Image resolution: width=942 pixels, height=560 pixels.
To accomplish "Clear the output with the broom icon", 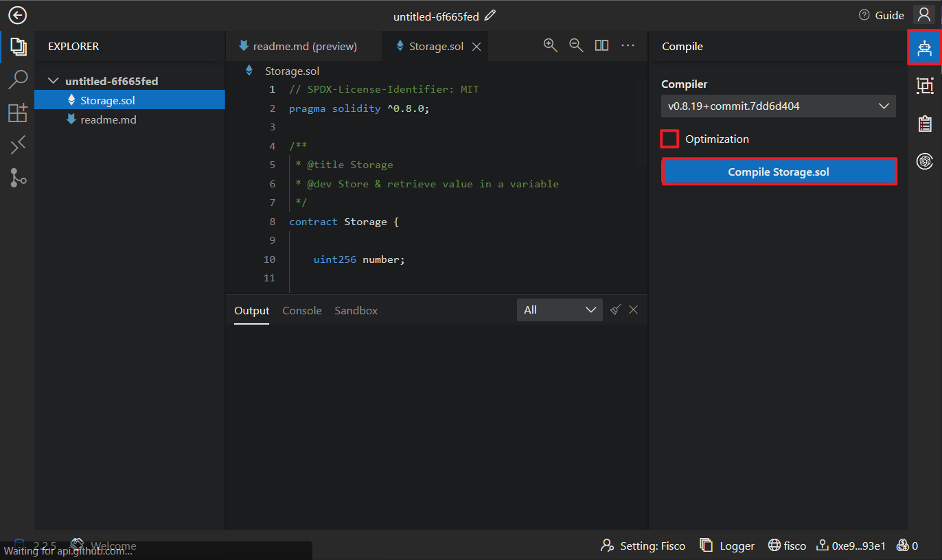I will pos(615,310).
